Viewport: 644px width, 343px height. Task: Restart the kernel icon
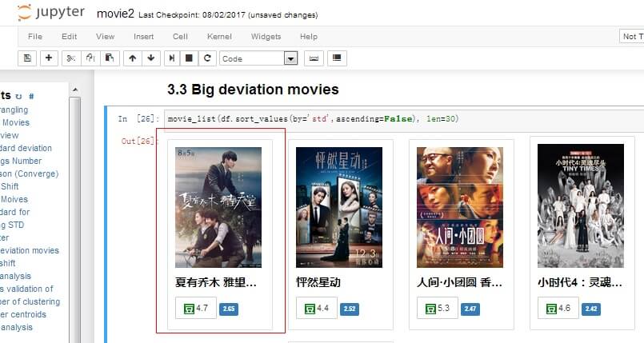point(207,58)
